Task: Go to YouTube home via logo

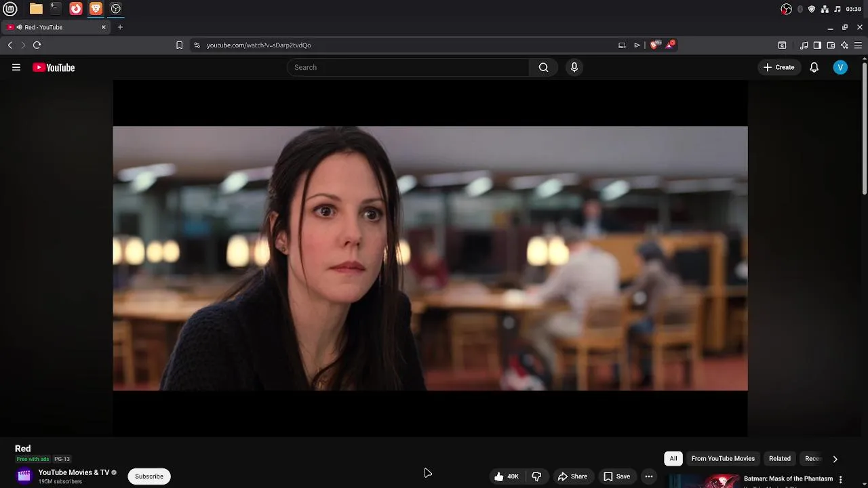Action: [54, 67]
